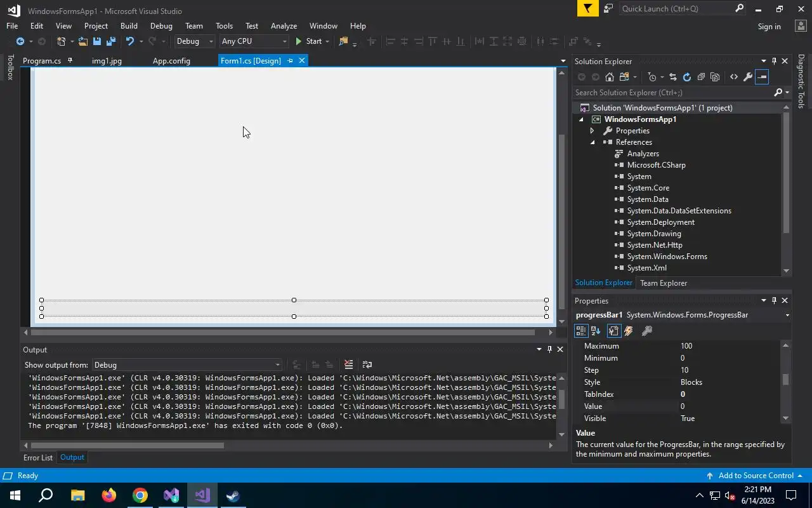Image resolution: width=812 pixels, height=508 pixels.
Task: Toggle Alphabetical sort in Properties panel
Action: (596, 331)
